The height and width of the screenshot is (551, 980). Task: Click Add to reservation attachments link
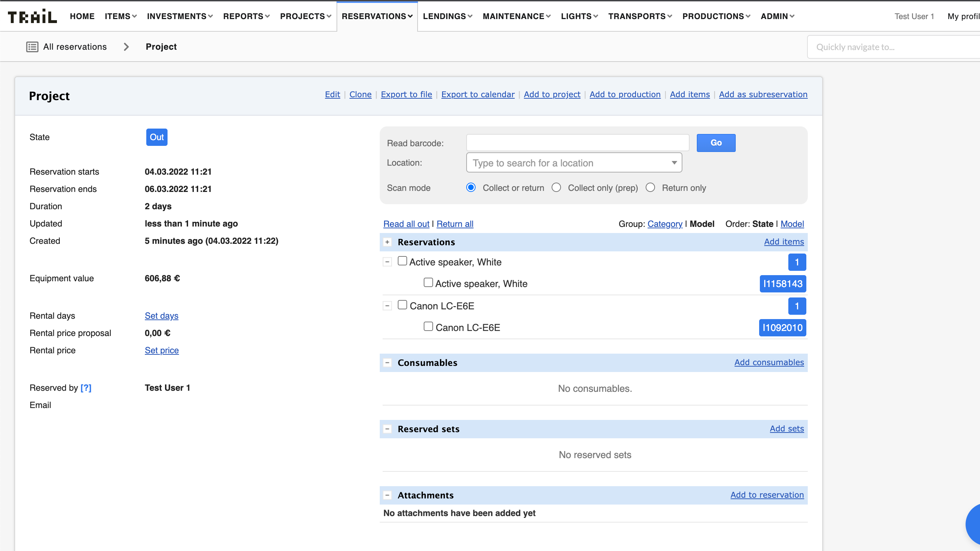click(767, 495)
